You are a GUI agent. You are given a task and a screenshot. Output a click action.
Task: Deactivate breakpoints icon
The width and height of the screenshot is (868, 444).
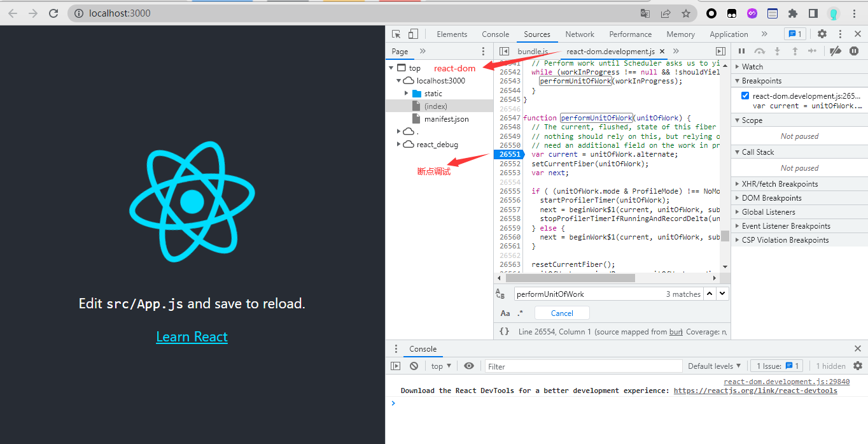[836, 52]
